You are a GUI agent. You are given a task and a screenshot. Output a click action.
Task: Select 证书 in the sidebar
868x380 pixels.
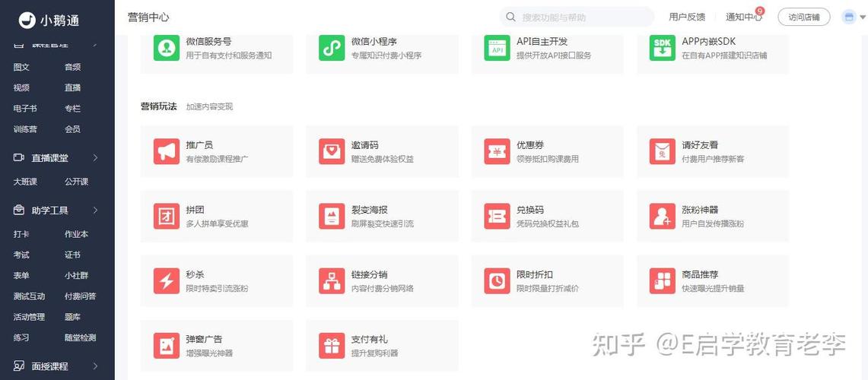pos(72,255)
